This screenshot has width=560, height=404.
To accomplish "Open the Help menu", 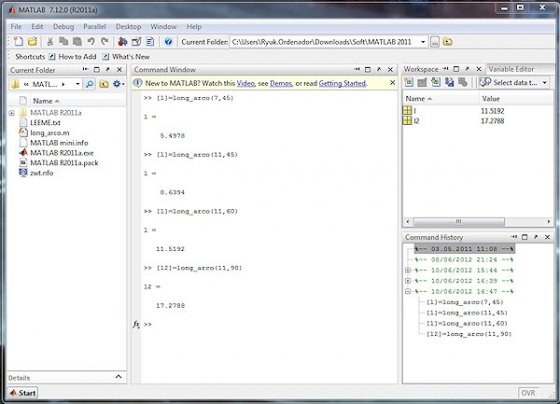I will tap(194, 27).
